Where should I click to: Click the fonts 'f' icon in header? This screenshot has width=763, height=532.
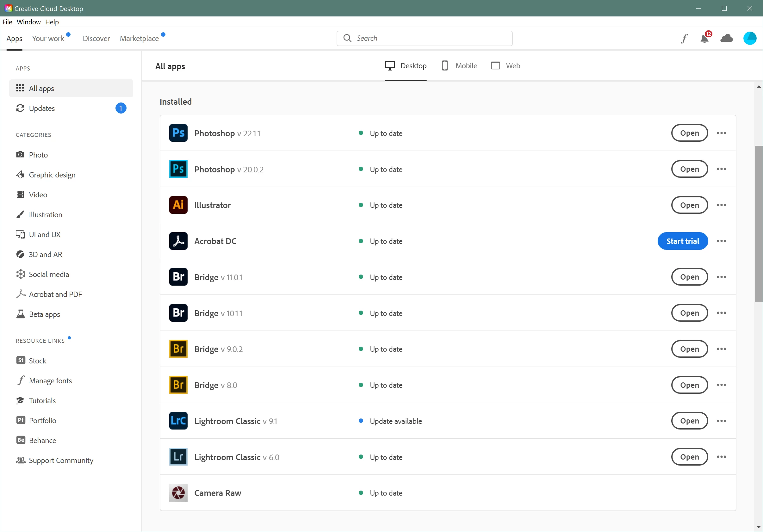pyautogui.click(x=684, y=39)
